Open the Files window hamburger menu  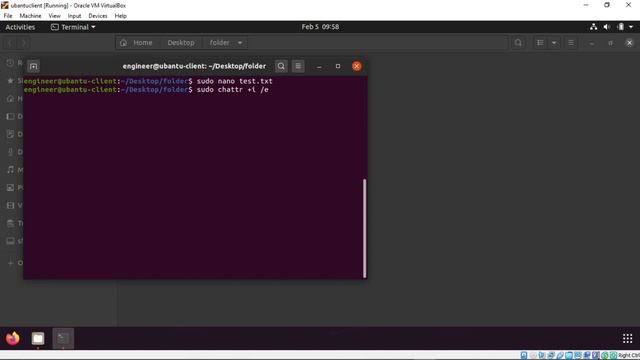[x=571, y=43]
